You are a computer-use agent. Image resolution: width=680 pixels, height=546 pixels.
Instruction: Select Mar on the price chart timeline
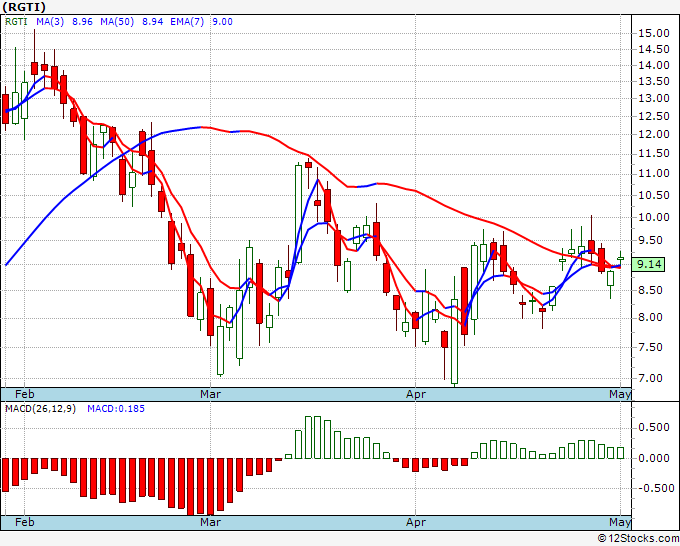(x=210, y=394)
